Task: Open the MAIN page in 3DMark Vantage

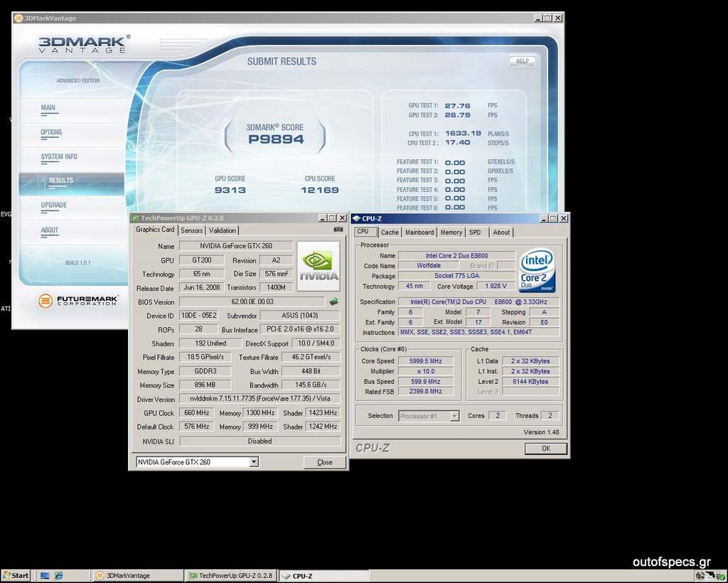Action: (x=48, y=107)
